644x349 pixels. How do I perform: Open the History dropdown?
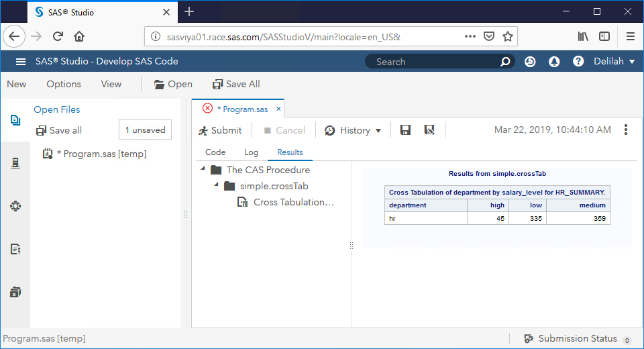[x=353, y=130]
